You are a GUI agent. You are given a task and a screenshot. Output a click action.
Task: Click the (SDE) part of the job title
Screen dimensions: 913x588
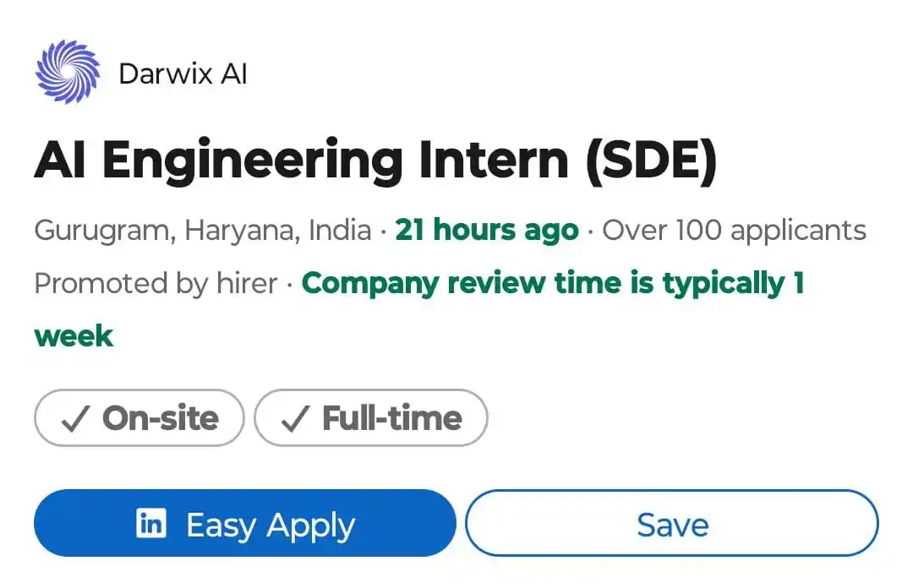click(x=651, y=160)
